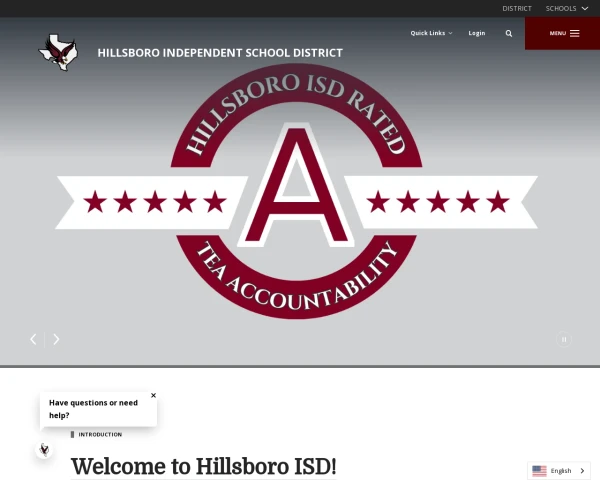The height and width of the screenshot is (480, 600).
Task: Click 'Have questions or need help?' message
Action: (93, 409)
